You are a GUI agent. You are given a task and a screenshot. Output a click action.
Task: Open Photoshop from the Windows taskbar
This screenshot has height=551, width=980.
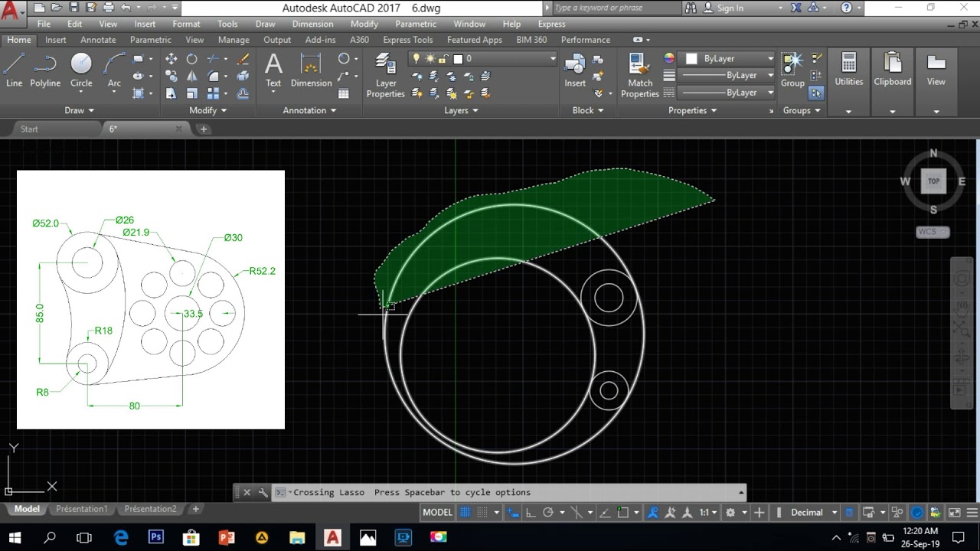point(157,537)
